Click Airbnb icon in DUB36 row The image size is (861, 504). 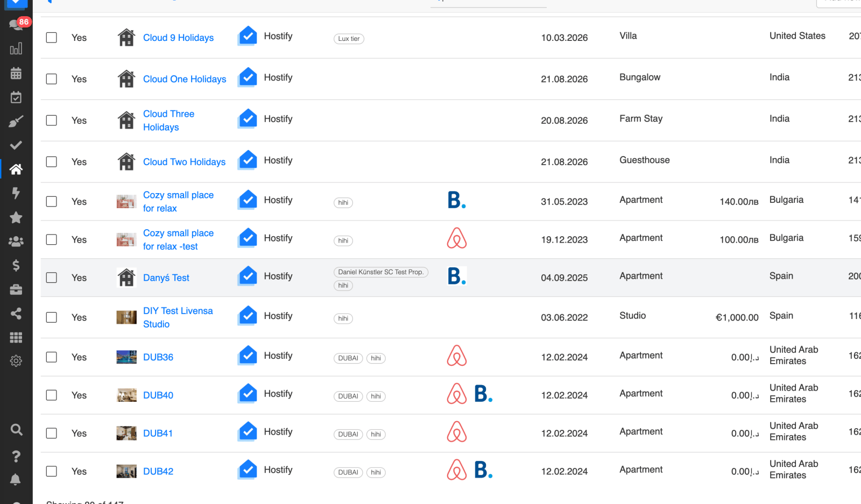[x=457, y=356]
